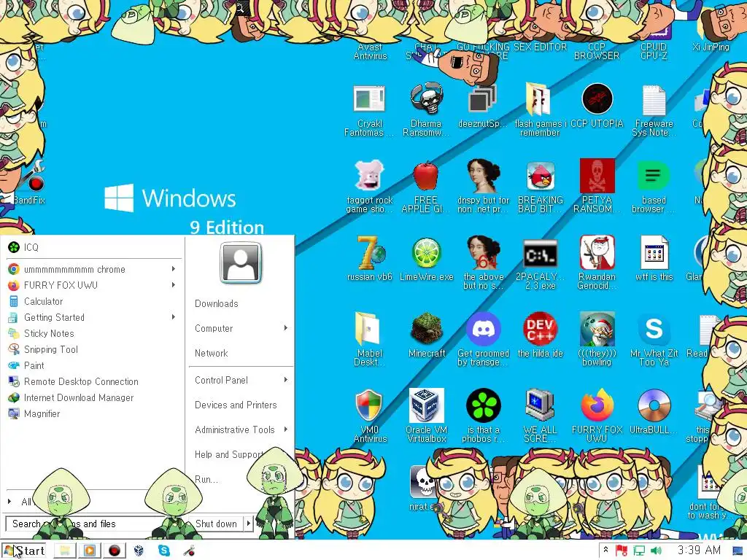Open the dnspy but for non .net icon

point(484,176)
